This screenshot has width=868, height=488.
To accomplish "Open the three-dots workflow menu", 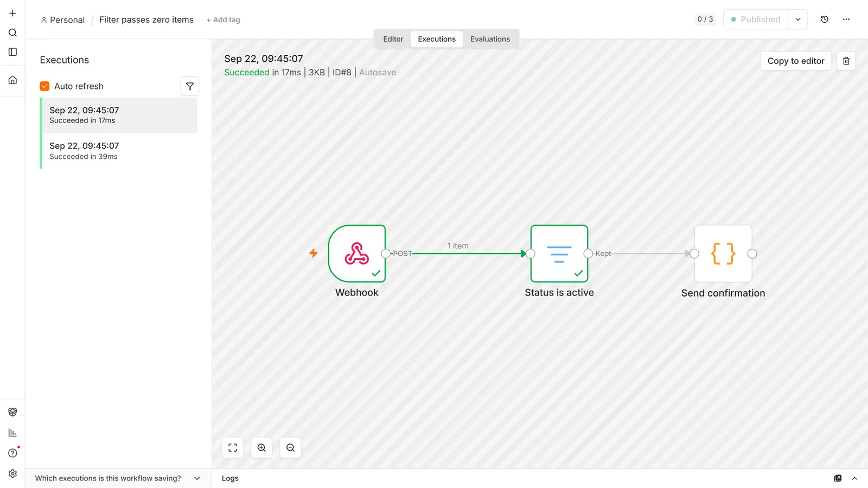I will (846, 20).
